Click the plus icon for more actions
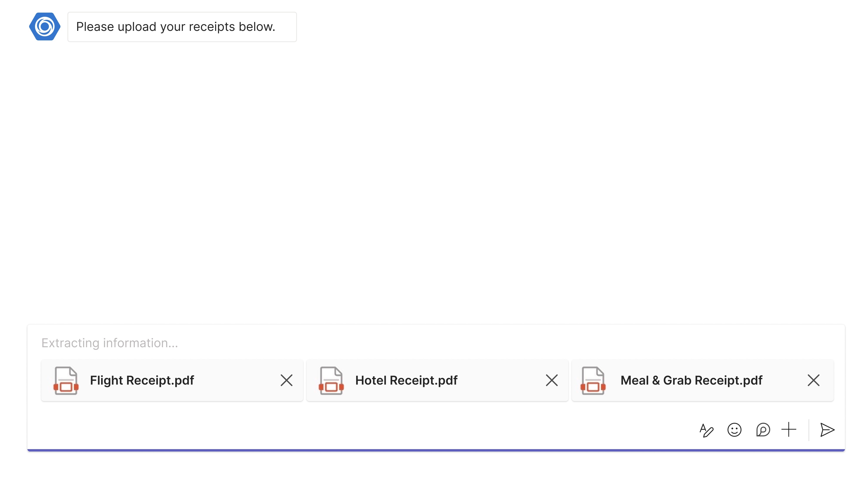Image resolution: width=868 pixels, height=488 pixels. [789, 430]
